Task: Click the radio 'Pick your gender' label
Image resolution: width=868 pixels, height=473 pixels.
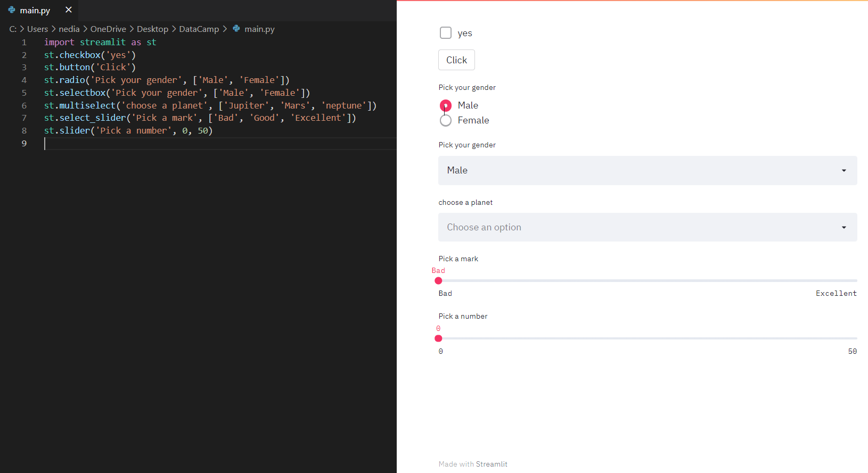Action: tap(467, 87)
